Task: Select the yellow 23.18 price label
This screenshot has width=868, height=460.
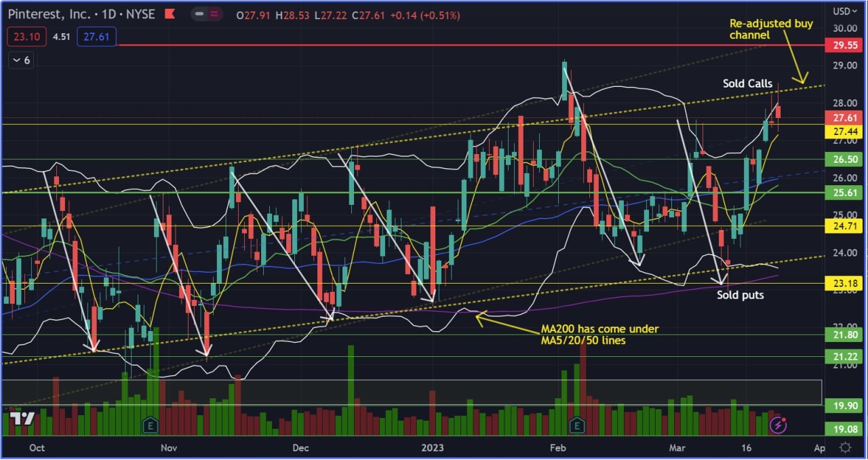Action: tap(843, 284)
